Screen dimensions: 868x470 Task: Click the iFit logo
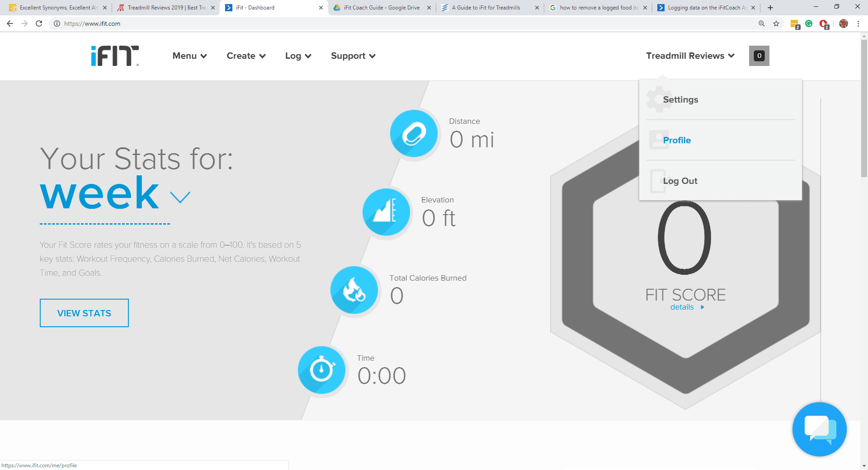[x=114, y=55]
